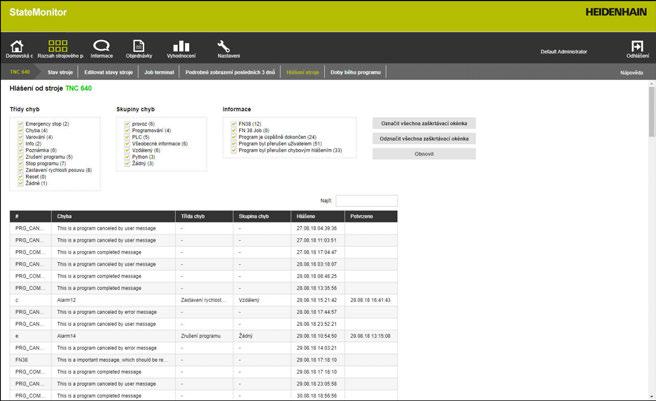Toggle the provoz checkbox
Image resolution: width=656 pixels, height=401 pixels.
click(127, 124)
